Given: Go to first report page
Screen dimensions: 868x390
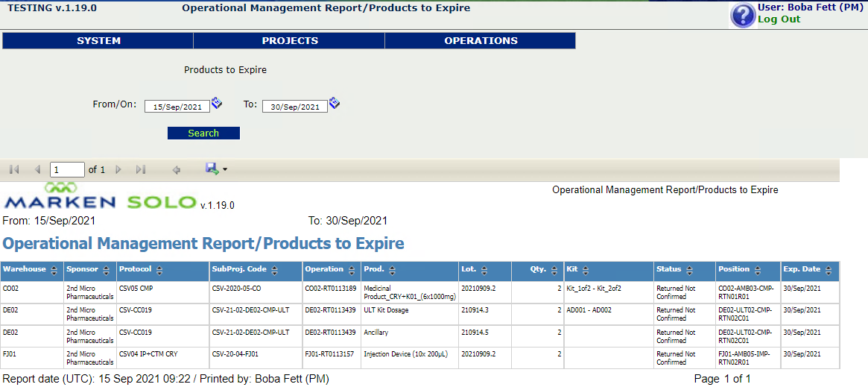Looking at the screenshot, I should tap(14, 169).
